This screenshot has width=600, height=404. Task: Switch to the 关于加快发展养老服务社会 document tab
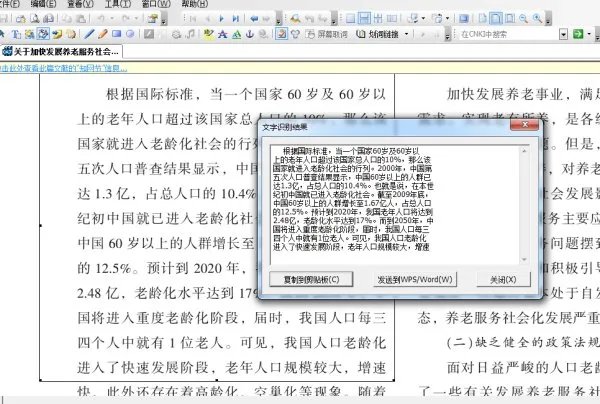pos(61,51)
